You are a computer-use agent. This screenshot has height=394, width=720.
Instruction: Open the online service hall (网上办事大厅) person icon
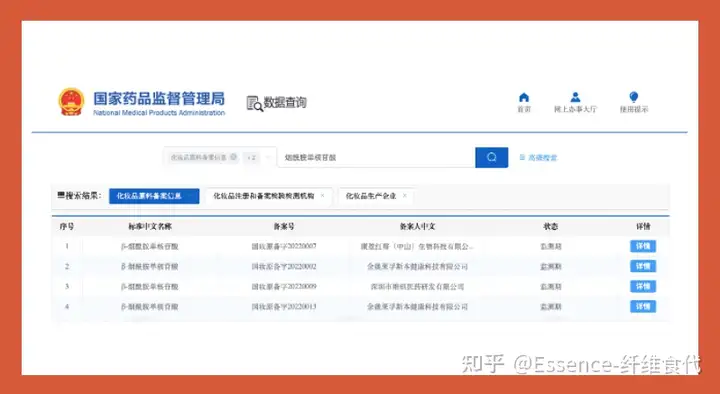pos(575,97)
